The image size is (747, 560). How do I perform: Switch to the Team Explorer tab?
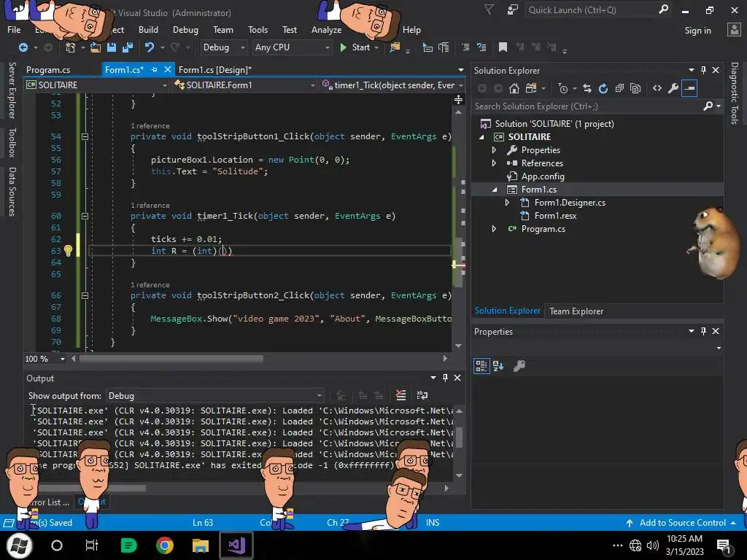tap(576, 311)
